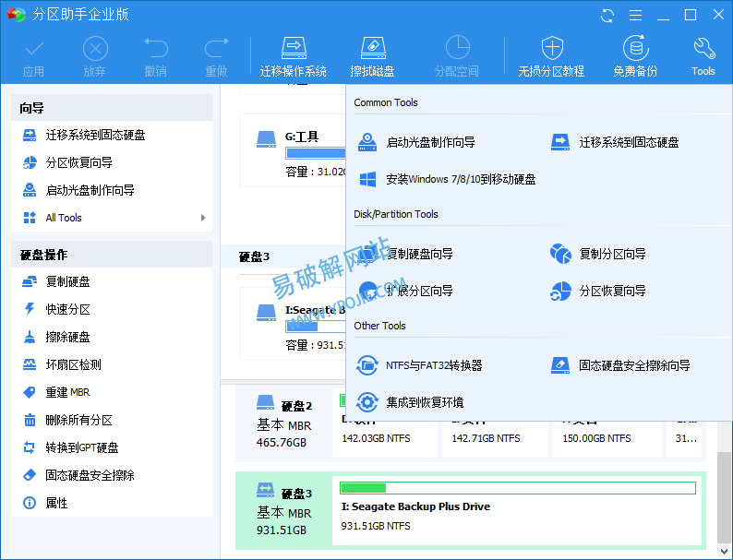The image size is (733, 560).
Task: Select 启动光盘制作向导 in Common Tools
Action: [x=430, y=142]
